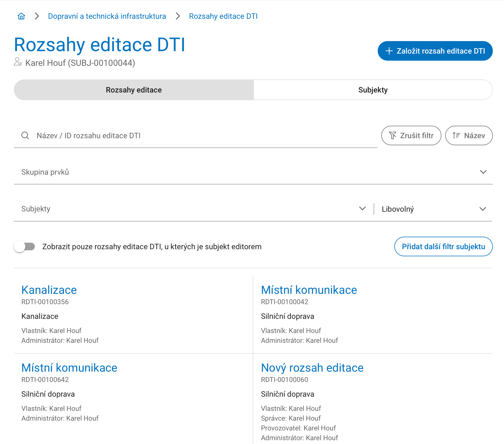504x444 pixels.
Task: Select the ID text RDTI-00100060
Action: pyautogui.click(x=284, y=380)
